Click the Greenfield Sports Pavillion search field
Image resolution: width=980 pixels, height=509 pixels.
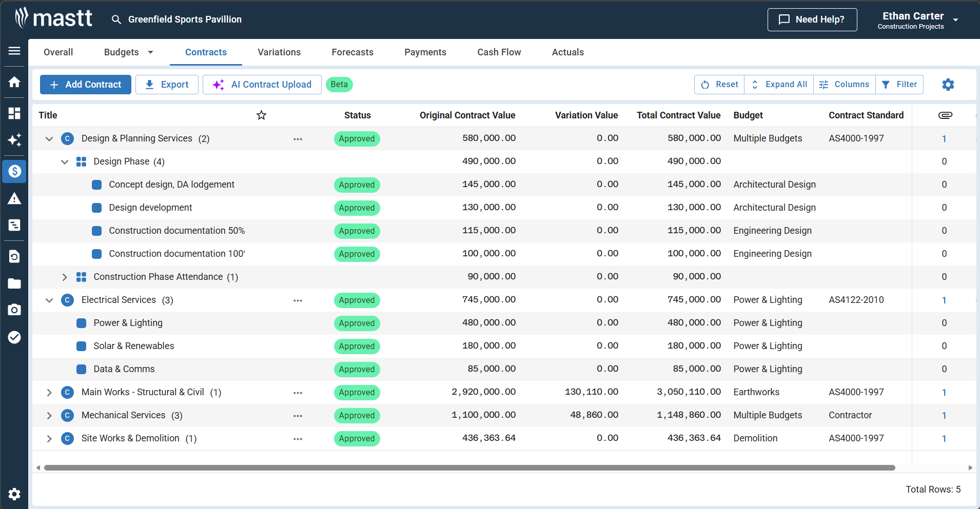tap(185, 19)
